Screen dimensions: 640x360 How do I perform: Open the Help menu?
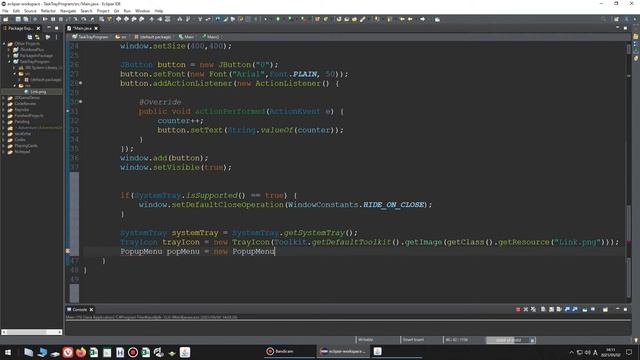click(159, 11)
